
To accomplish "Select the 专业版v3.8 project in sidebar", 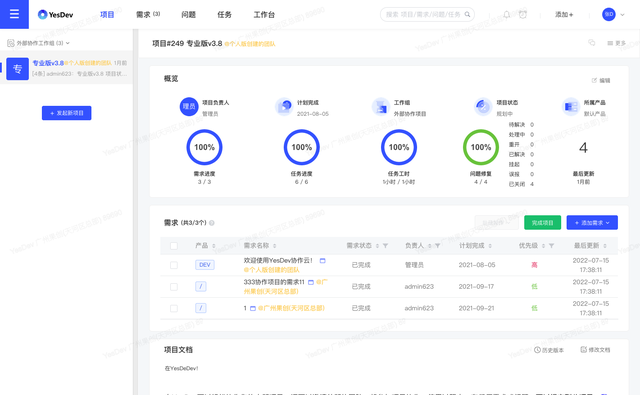I will [x=67, y=68].
